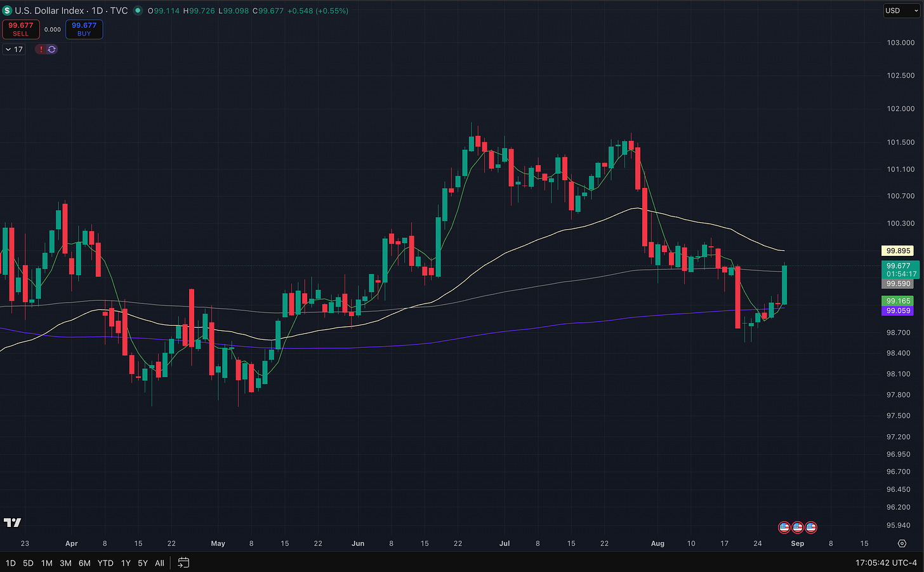Click the yellow 99.895 price label

click(898, 251)
